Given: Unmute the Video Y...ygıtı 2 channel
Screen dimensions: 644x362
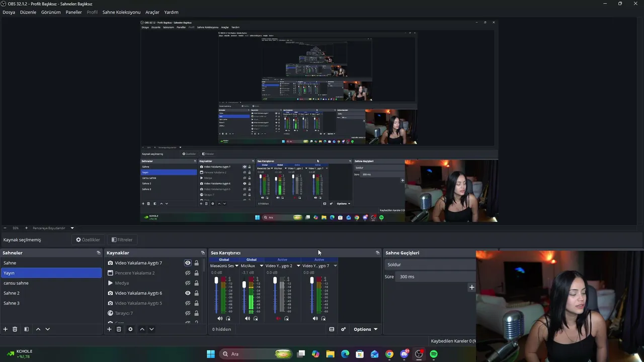Looking at the screenshot, I should click(278, 319).
